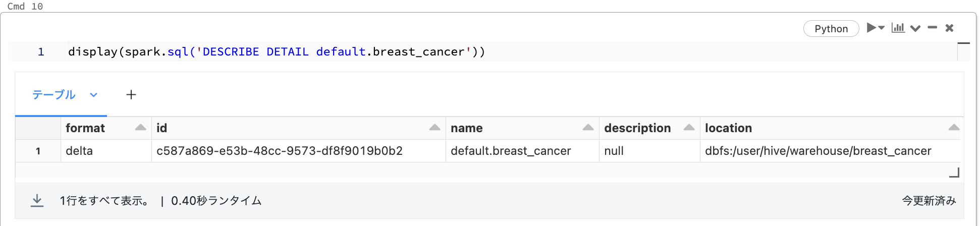This screenshot has height=226, width=980.
Task: Open the dashboard bar chart icon
Action: pos(898,28)
